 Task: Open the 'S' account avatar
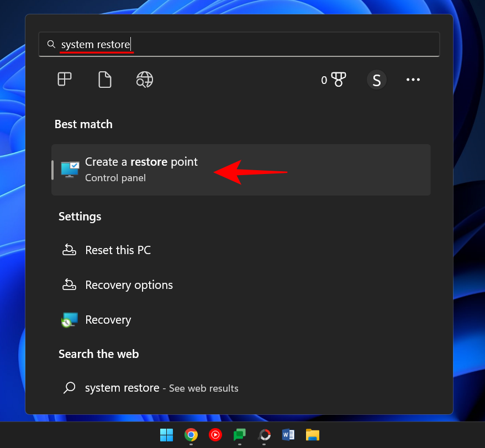(x=377, y=80)
